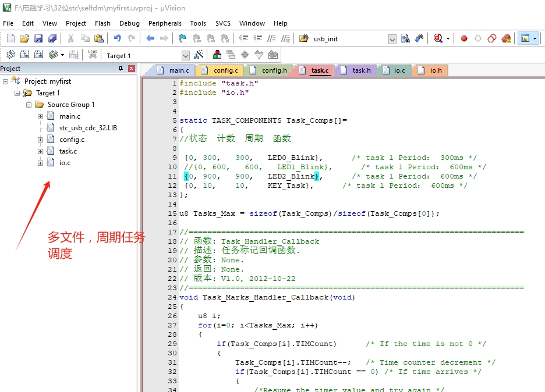Screen dimensions: 545x392
Task: Paste with the clipboard icon
Action: [x=99, y=38]
